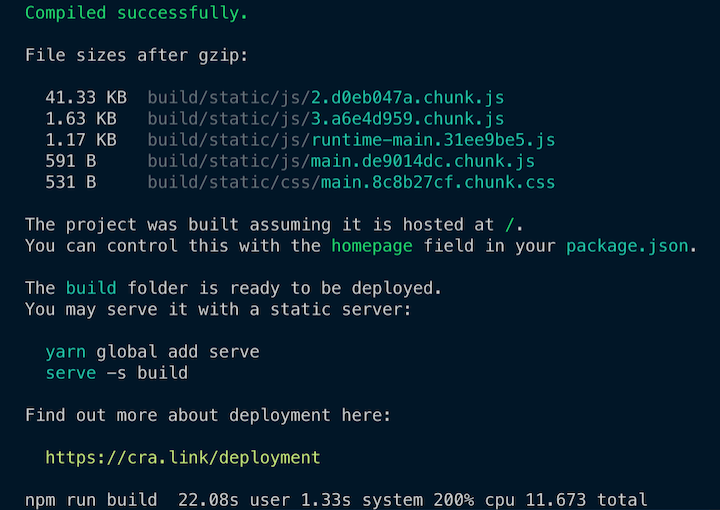Click the 'File sizes after gzip:' heading

136,56
